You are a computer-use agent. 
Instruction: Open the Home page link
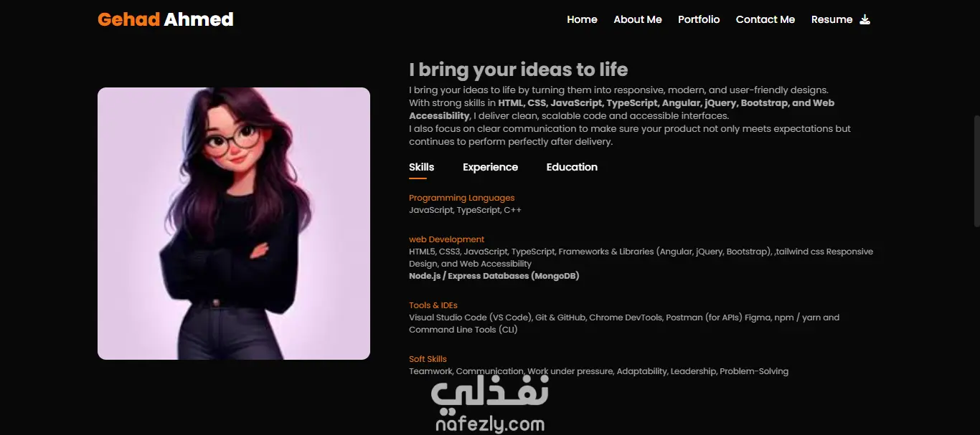tap(582, 19)
